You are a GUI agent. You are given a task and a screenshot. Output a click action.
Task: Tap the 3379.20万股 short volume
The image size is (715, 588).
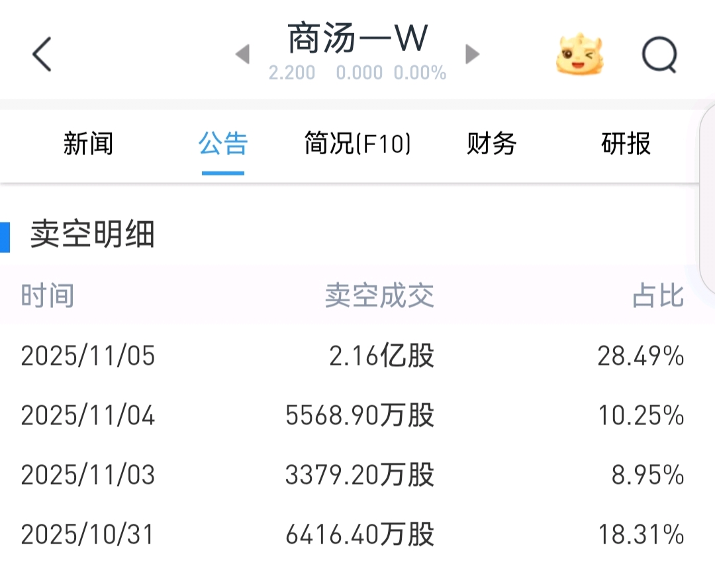click(359, 475)
